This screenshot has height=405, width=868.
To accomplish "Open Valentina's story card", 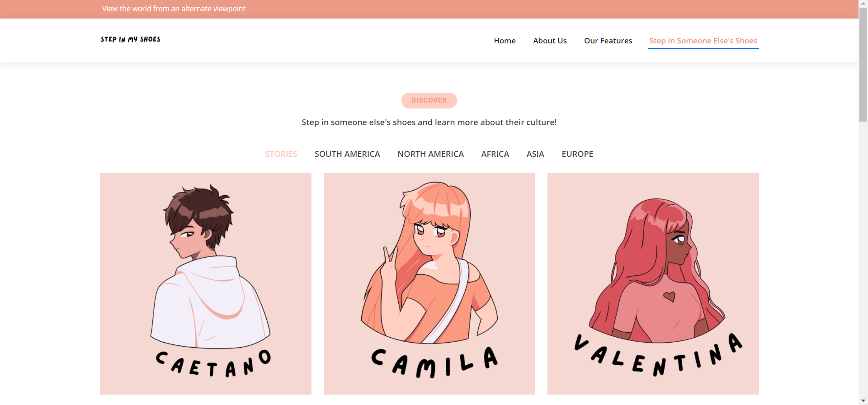I will tap(653, 284).
